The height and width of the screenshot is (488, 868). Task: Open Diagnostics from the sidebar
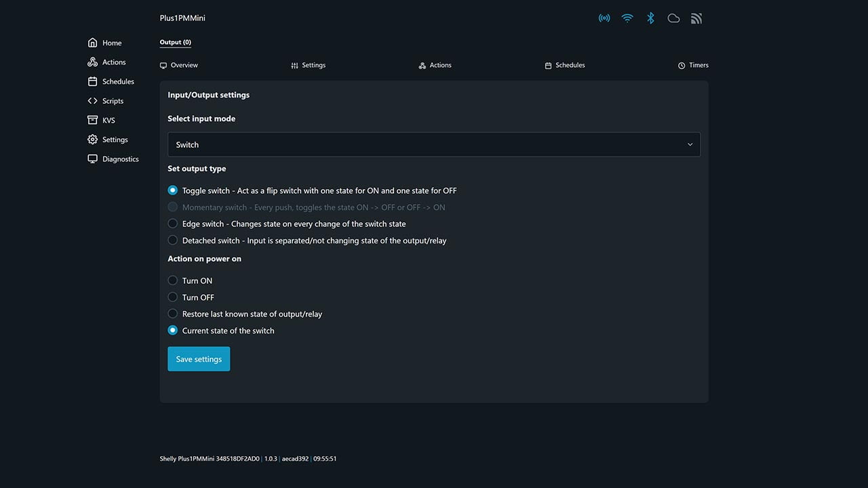point(113,159)
